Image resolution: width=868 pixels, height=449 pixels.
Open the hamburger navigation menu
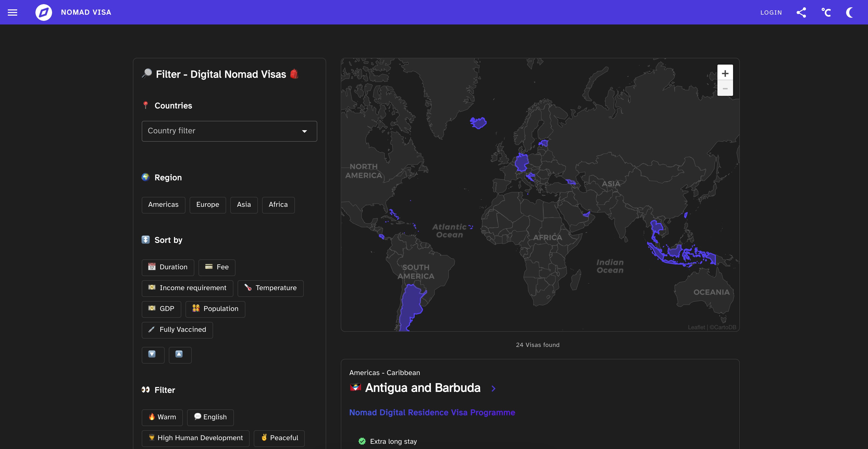13,13
